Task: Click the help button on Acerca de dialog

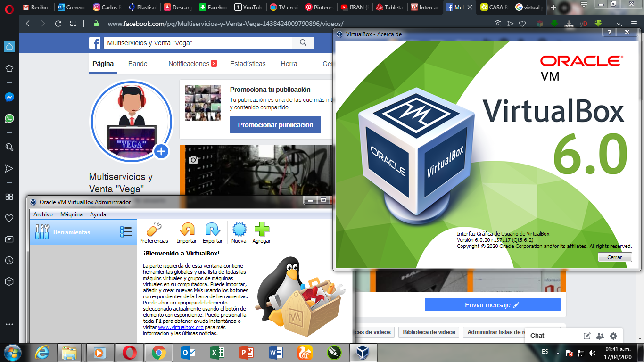Action: [x=609, y=33]
